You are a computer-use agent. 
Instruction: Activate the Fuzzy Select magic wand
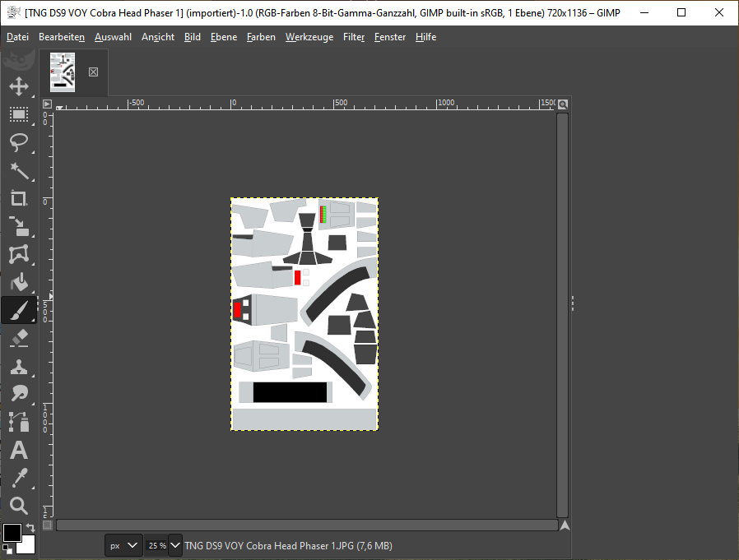(19, 170)
